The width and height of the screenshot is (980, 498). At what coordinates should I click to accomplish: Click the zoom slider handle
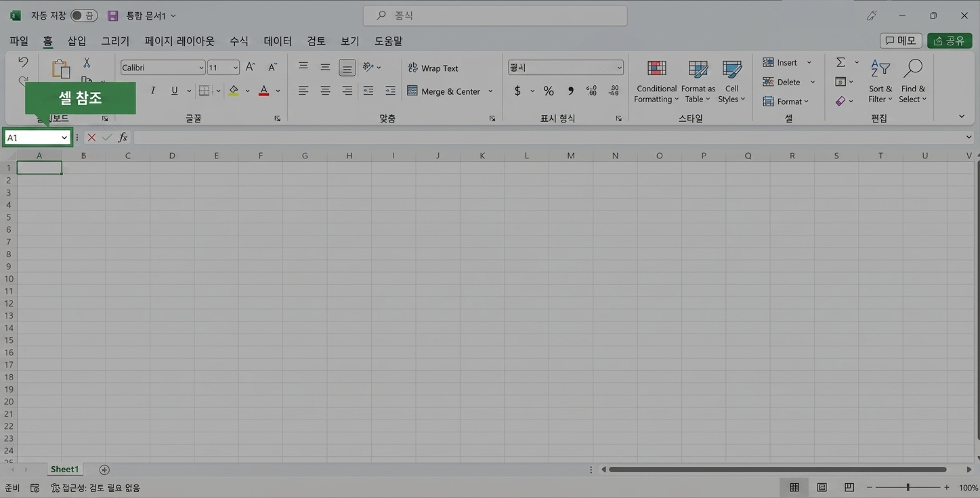(x=908, y=487)
